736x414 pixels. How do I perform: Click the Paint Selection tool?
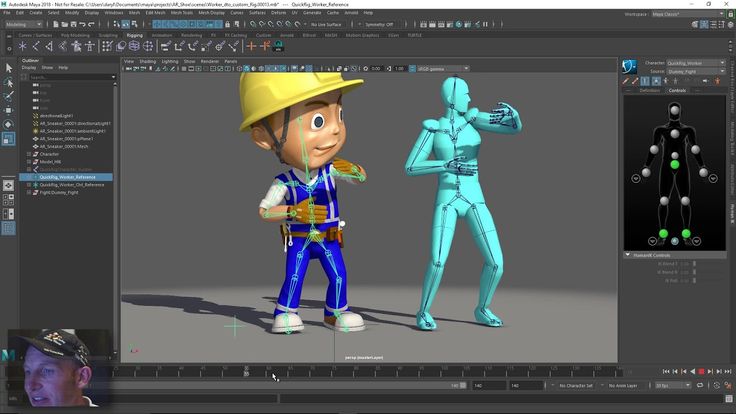pos(9,96)
